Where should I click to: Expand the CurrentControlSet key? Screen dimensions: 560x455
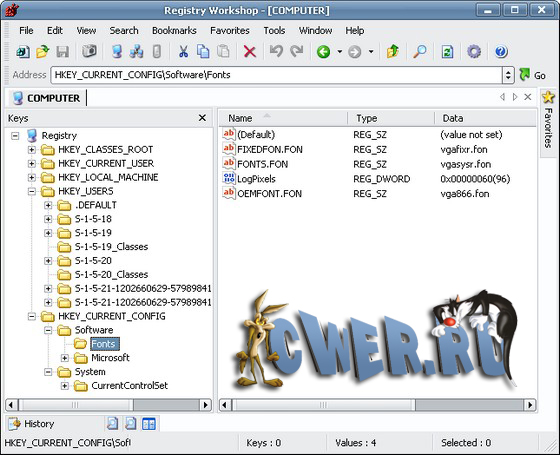(x=65, y=386)
